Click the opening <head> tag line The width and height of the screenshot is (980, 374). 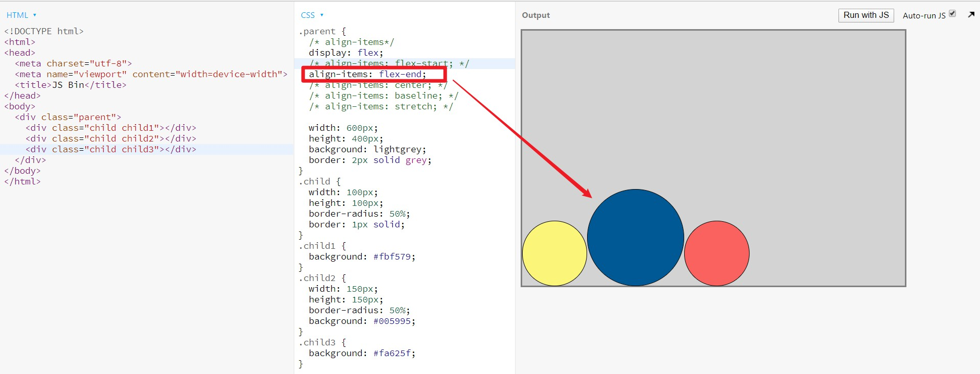point(20,53)
